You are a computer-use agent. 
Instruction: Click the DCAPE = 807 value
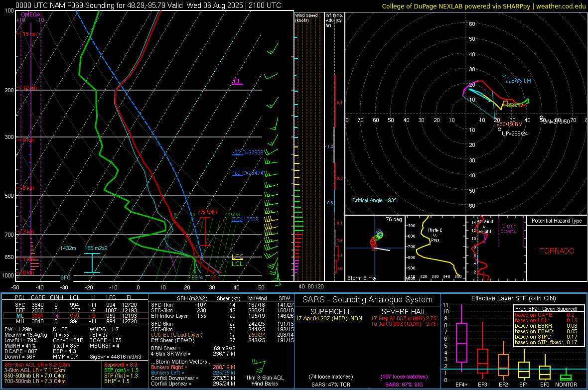tap(20, 351)
